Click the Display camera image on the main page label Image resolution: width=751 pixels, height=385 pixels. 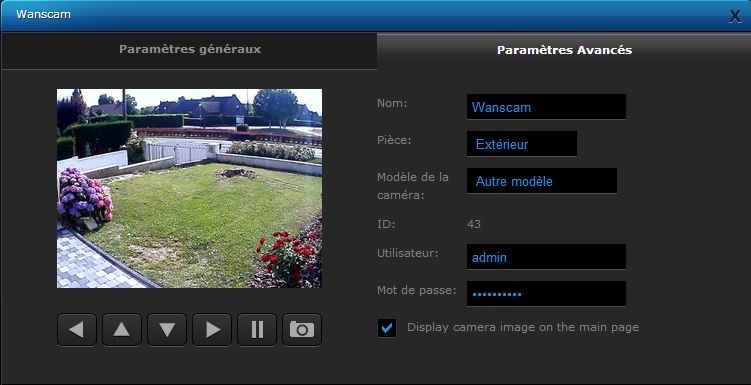[x=523, y=328]
